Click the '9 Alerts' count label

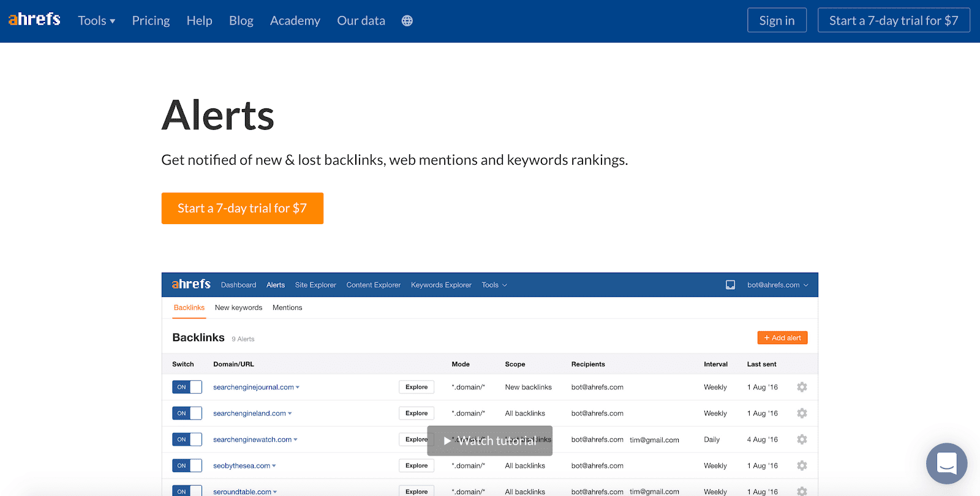[x=243, y=339]
